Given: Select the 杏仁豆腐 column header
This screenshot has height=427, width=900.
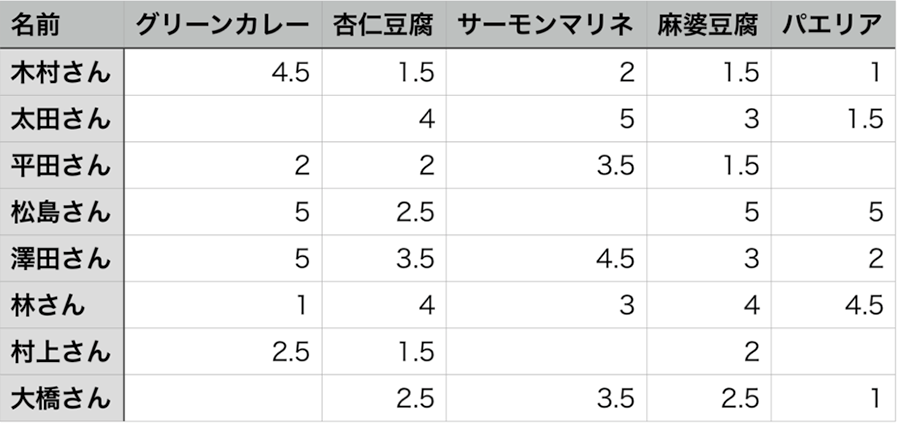Looking at the screenshot, I should click(384, 25).
